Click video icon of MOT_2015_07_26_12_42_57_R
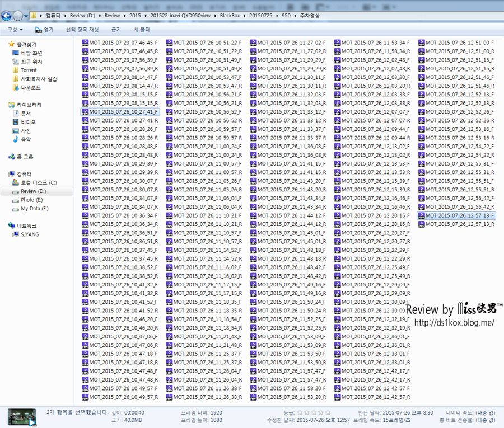The image size is (504, 428). point(338,397)
